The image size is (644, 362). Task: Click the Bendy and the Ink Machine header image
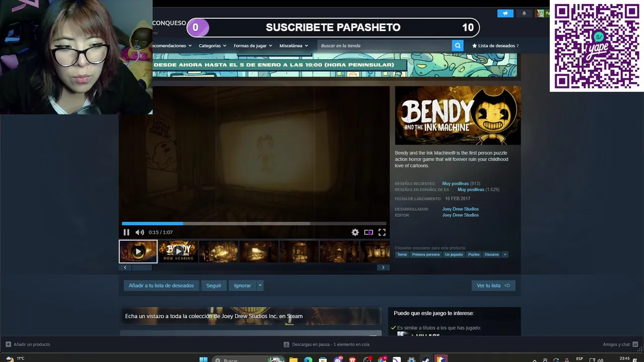pos(458,116)
